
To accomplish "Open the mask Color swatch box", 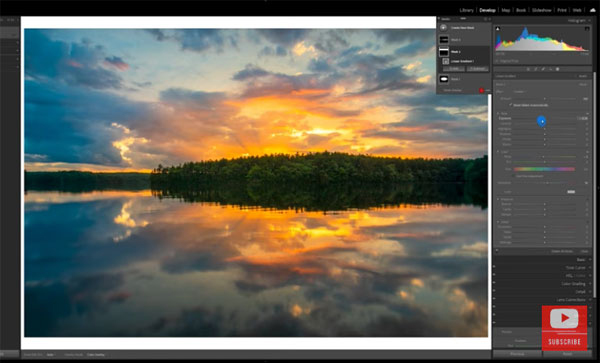I will click(x=571, y=192).
